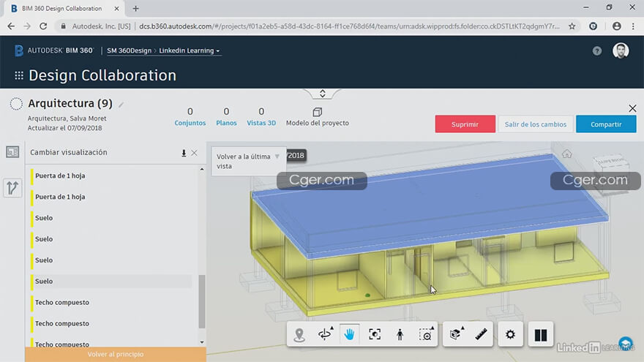Close the Cambiar visualización panel
Viewport: 644px width, 362px height.
pyautogui.click(x=194, y=153)
